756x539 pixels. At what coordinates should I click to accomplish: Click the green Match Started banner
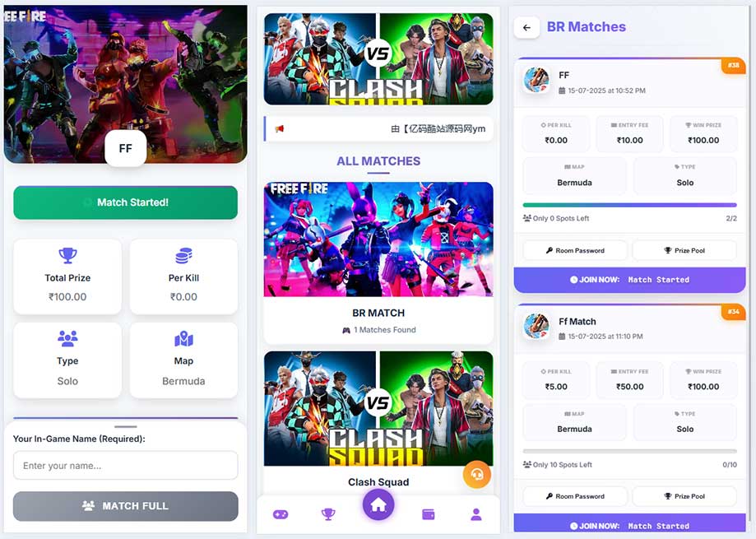point(125,202)
